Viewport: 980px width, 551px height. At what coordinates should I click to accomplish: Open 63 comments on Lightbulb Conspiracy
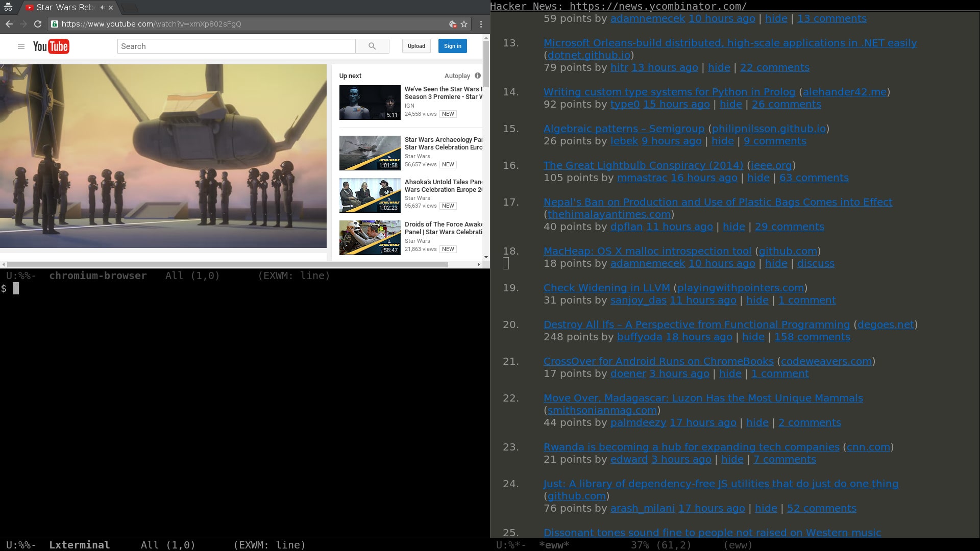tap(814, 178)
